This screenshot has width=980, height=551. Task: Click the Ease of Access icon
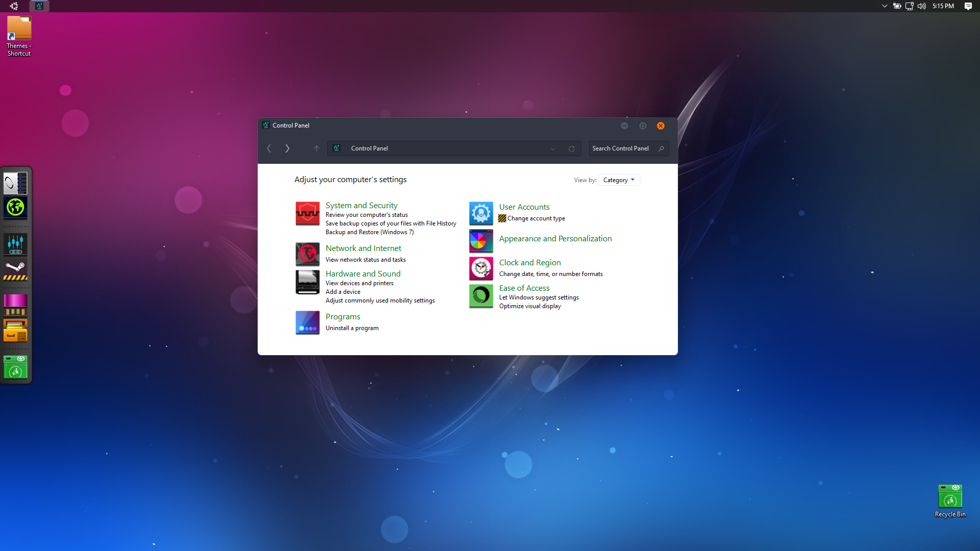point(481,296)
